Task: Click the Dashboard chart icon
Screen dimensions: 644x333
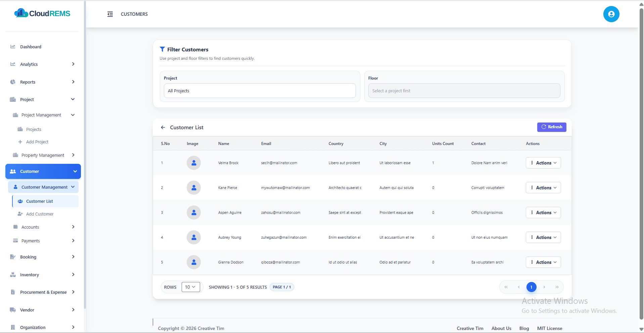Action: point(13,47)
